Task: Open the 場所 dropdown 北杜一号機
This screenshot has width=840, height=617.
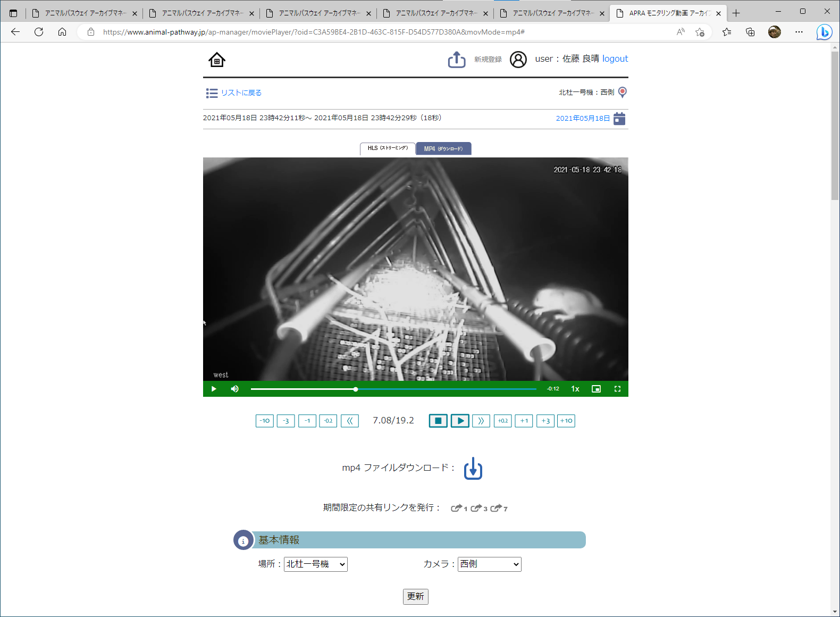Action: click(x=316, y=564)
